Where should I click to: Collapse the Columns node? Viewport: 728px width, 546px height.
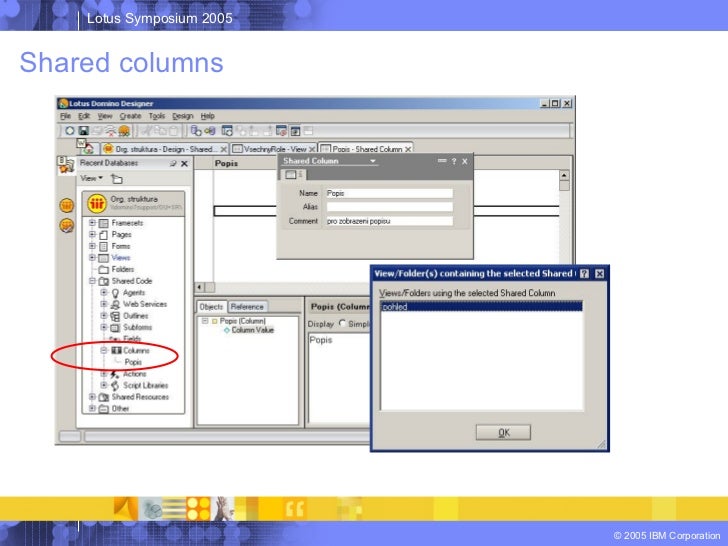104,351
